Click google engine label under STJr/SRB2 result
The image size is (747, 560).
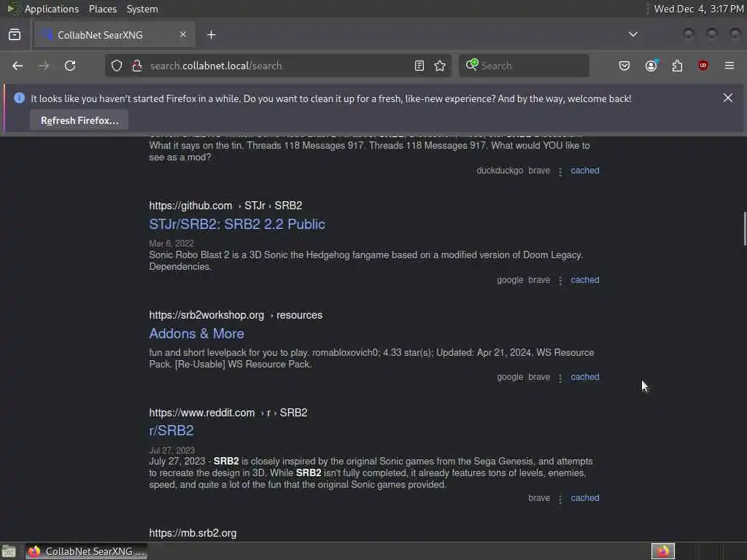coord(510,280)
